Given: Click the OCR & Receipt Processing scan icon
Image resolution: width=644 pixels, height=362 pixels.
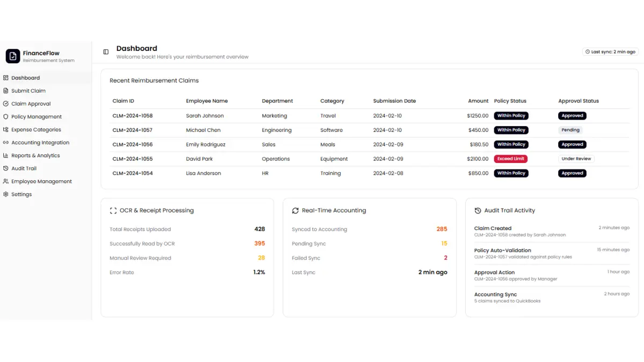Looking at the screenshot, I should pyautogui.click(x=113, y=211).
